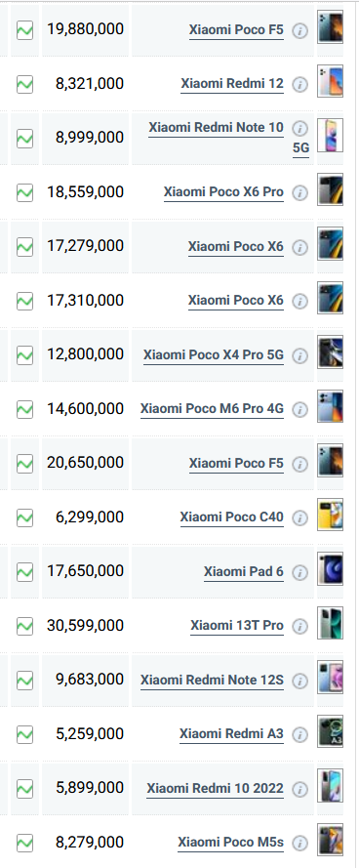The width and height of the screenshot is (359, 868).
Task: Open price chart icon for 19,880,000 Poco F5
Action: [25, 30]
